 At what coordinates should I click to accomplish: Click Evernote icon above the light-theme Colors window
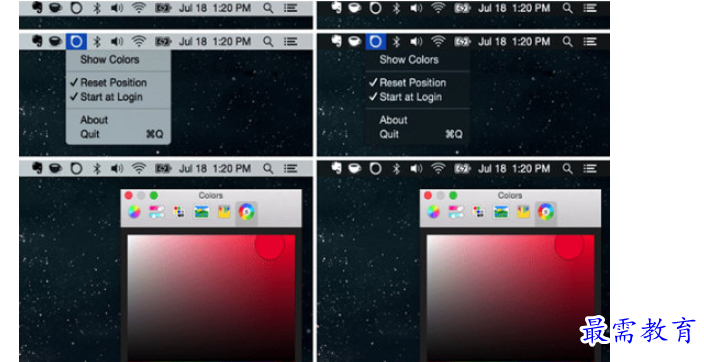[x=38, y=168]
